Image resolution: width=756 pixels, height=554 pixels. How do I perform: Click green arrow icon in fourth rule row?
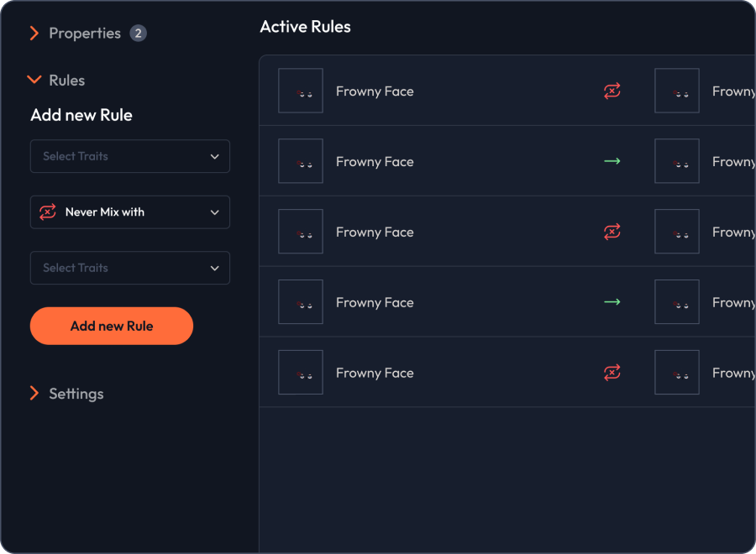coord(612,302)
